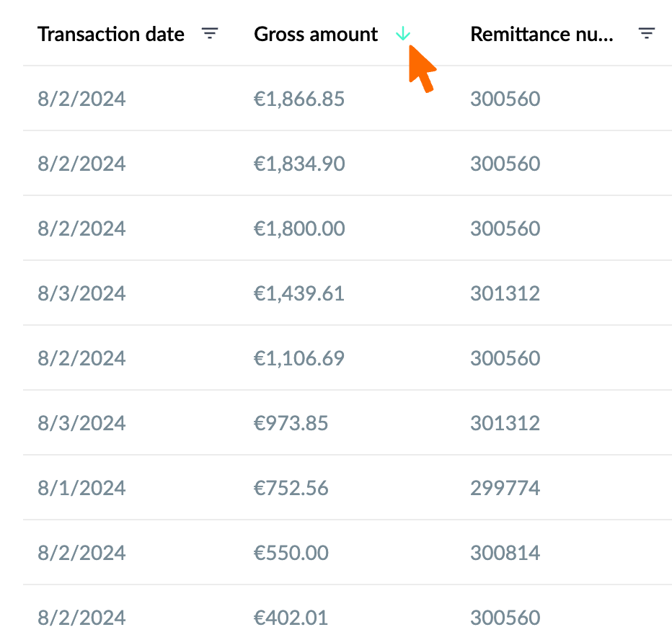Select the €550.00 gross amount cell

pyautogui.click(x=291, y=553)
